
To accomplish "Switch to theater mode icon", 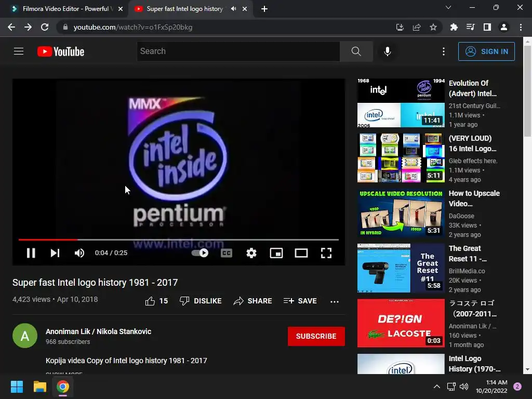I will pyautogui.click(x=301, y=253).
